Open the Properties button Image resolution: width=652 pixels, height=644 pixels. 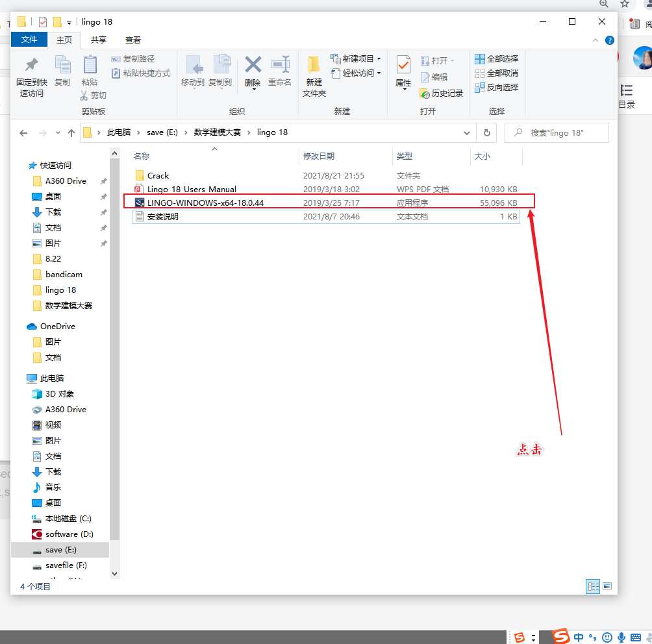(403, 72)
